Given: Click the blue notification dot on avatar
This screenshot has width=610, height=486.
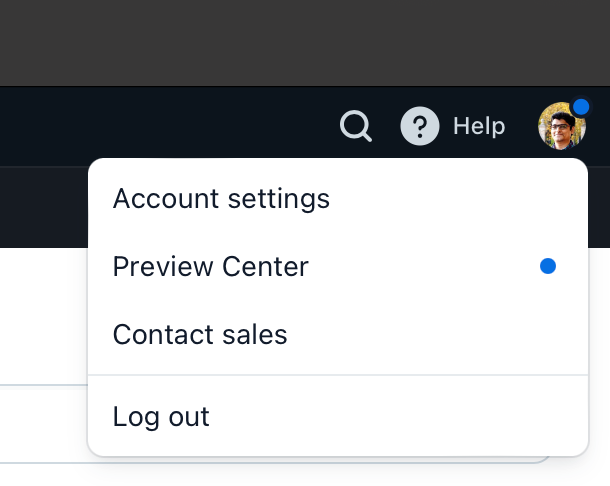Looking at the screenshot, I should click(581, 106).
